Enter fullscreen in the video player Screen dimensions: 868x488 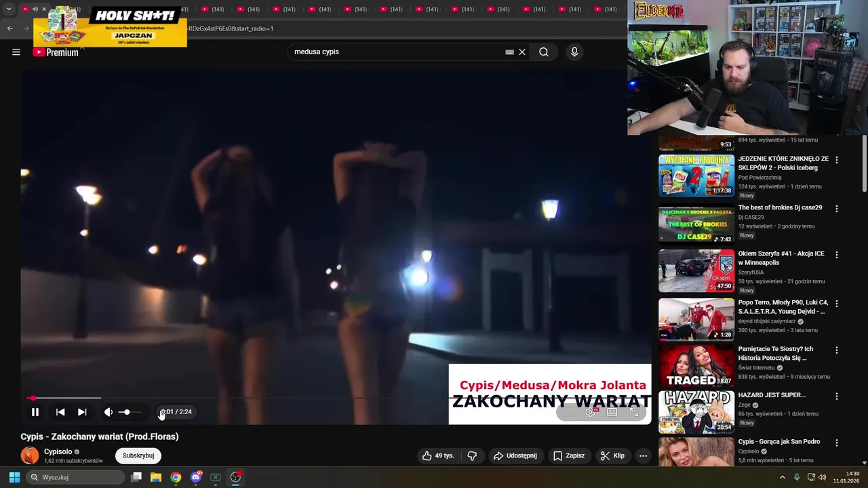[x=634, y=412]
